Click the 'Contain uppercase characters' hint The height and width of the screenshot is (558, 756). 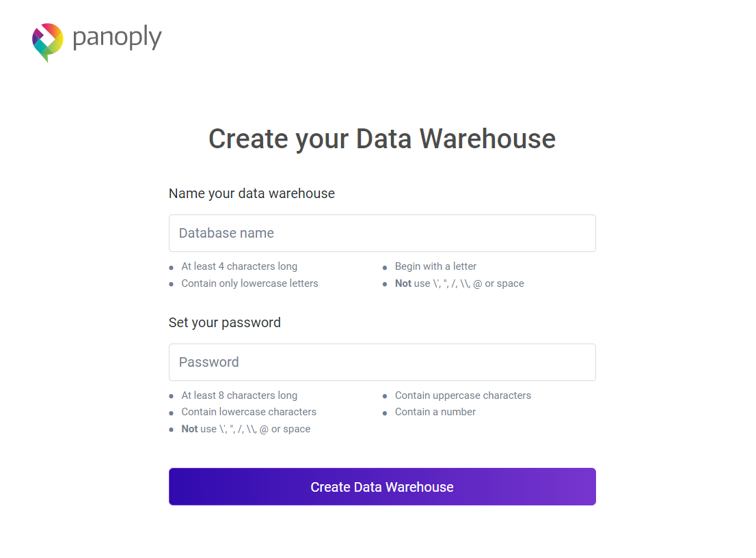point(463,395)
